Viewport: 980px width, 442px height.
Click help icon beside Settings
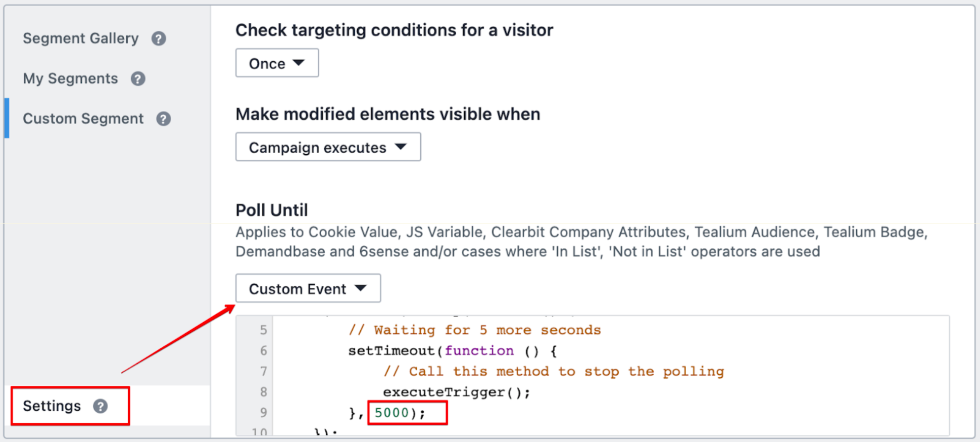[x=101, y=406]
